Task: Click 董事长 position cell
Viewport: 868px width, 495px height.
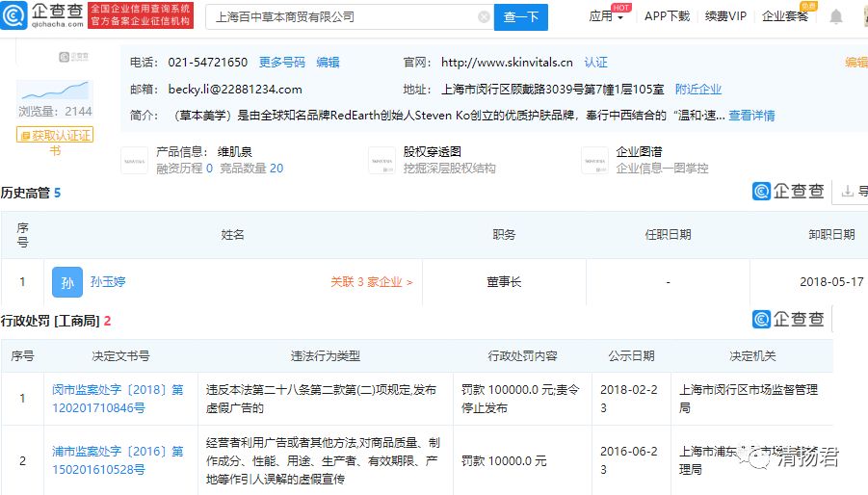Action: point(504,282)
